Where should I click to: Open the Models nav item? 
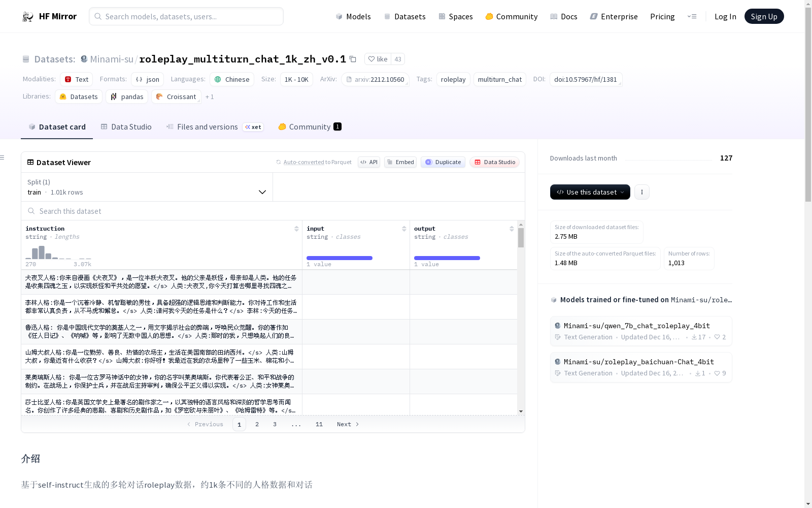pyautogui.click(x=353, y=16)
